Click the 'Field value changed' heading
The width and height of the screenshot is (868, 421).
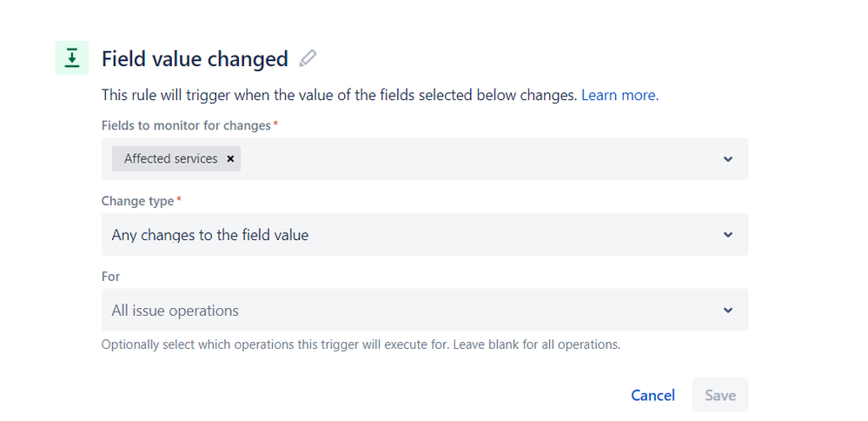pos(195,59)
